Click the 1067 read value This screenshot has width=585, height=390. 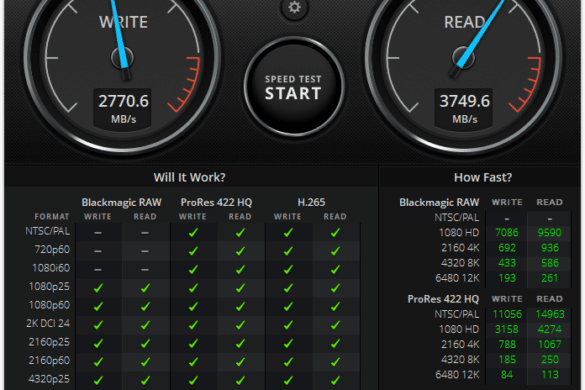click(x=550, y=344)
